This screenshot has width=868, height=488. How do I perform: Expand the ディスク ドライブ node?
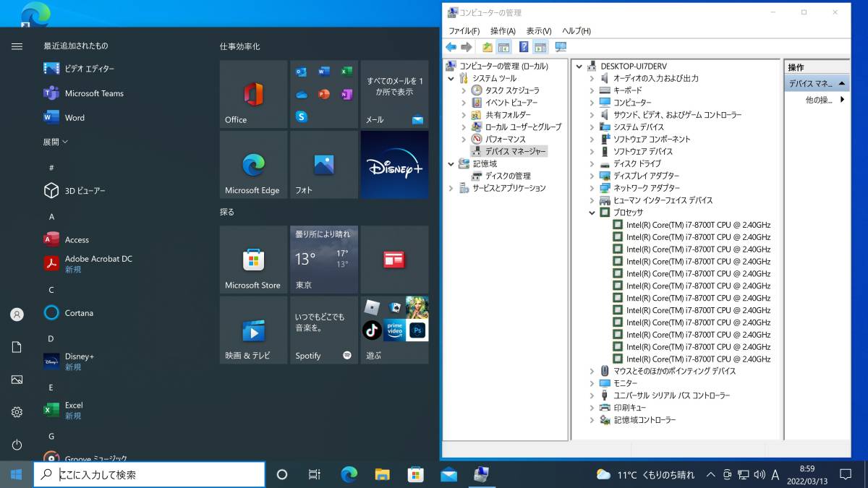pos(592,164)
